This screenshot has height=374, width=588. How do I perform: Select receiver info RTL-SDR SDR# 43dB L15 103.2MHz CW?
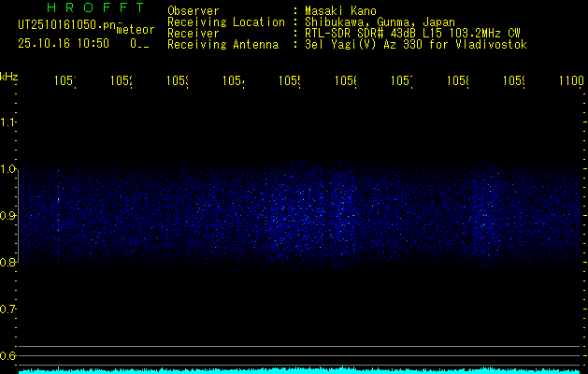(412, 34)
